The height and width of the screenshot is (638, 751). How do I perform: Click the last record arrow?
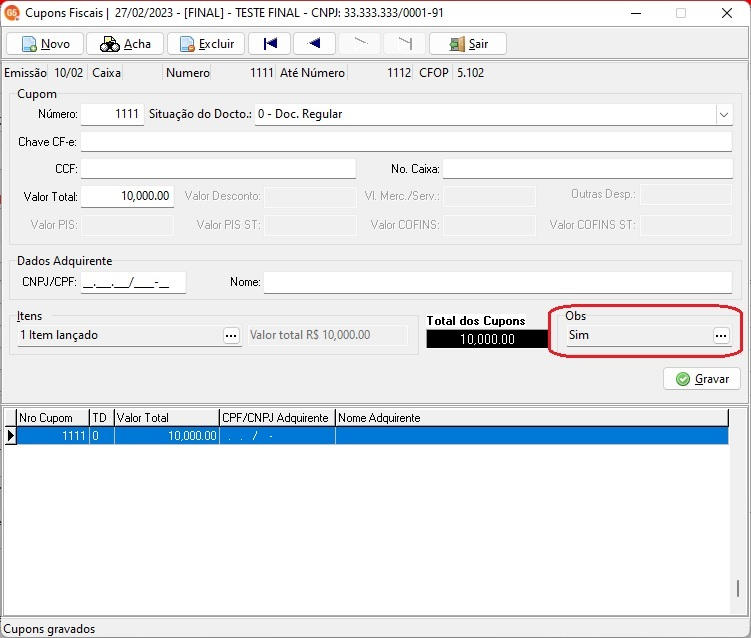pos(405,44)
